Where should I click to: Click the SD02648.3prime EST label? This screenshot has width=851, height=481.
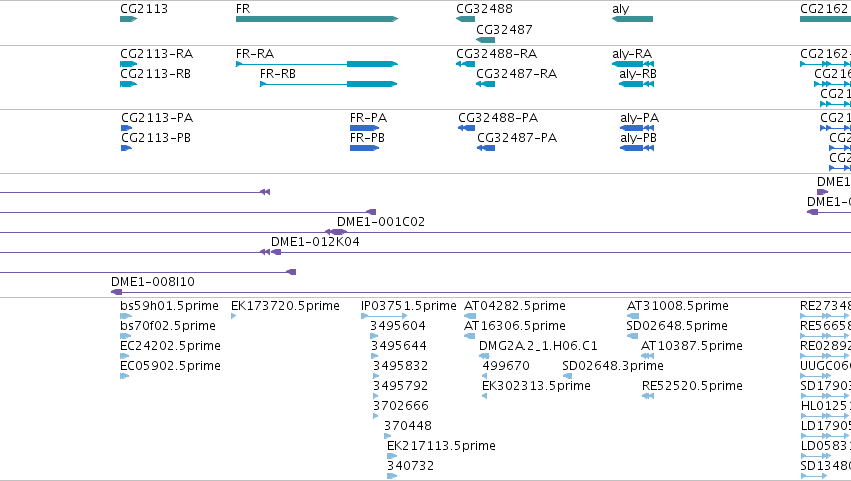click(613, 366)
